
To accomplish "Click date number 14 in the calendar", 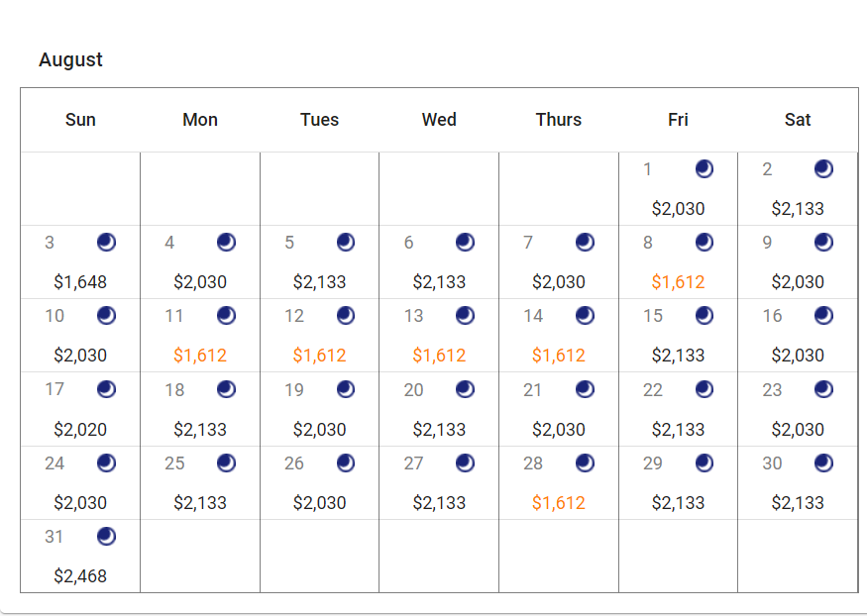I will 534,316.
